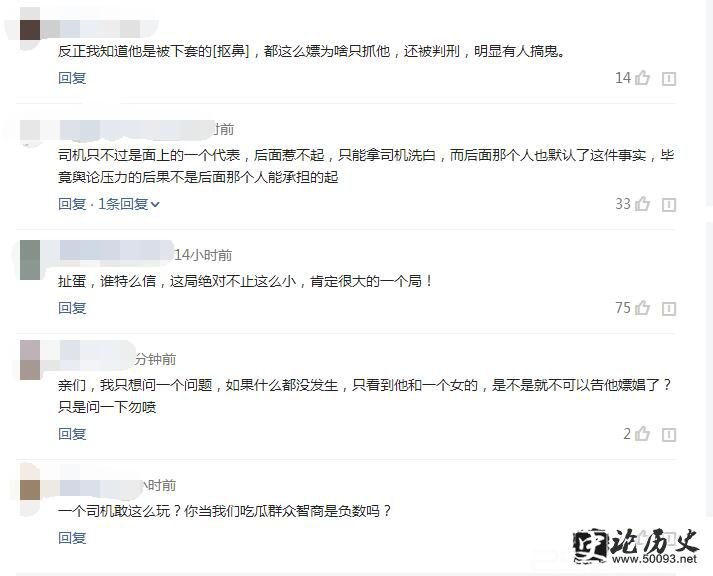Reply to the last comment about 吃瓜群众

[x=72, y=538]
